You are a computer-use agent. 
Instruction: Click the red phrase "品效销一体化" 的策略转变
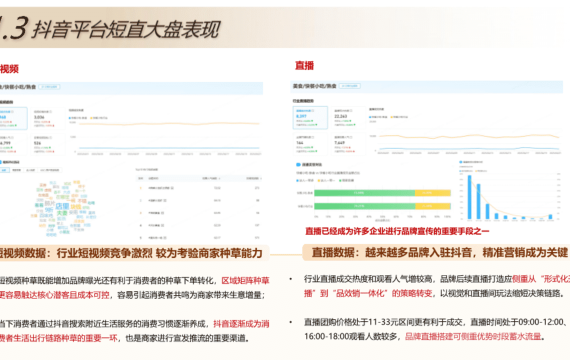[x=382, y=293]
